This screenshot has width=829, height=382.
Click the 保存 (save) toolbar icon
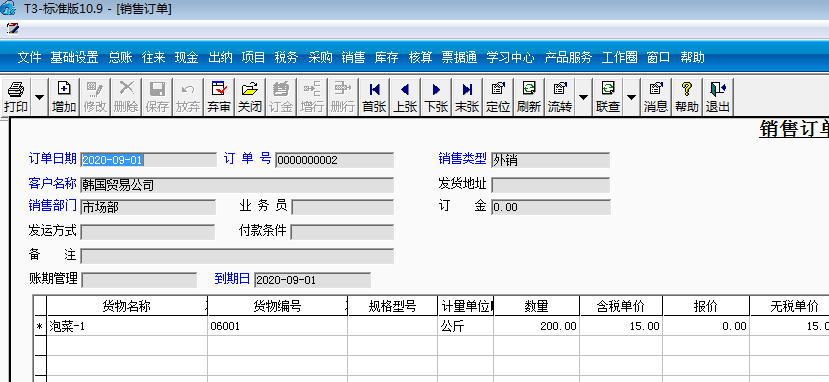[157, 97]
